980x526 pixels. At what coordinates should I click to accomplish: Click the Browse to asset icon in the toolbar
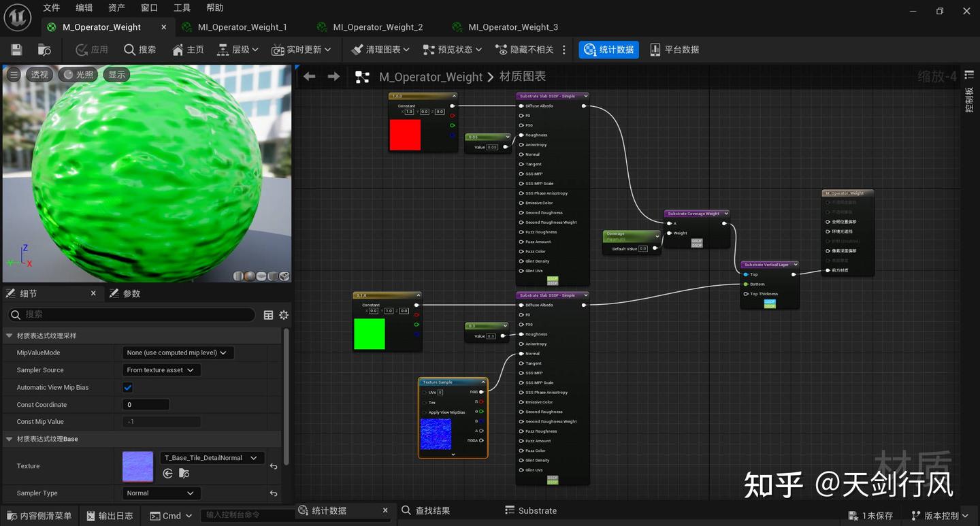(x=44, y=50)
